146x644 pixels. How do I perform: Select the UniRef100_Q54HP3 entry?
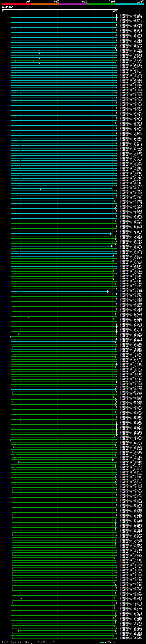point(131,266)
